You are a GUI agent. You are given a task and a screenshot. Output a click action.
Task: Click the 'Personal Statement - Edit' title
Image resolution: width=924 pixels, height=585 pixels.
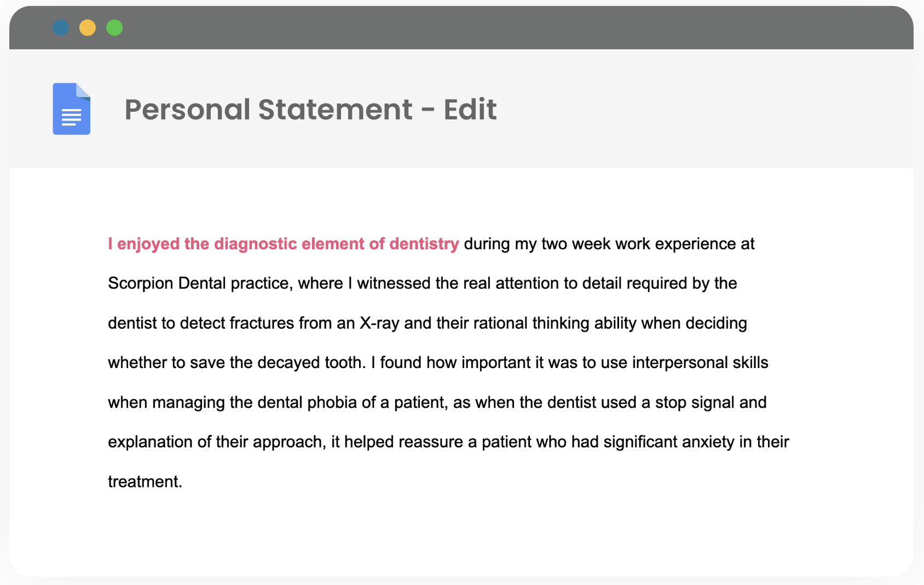(x=310, y=110)
